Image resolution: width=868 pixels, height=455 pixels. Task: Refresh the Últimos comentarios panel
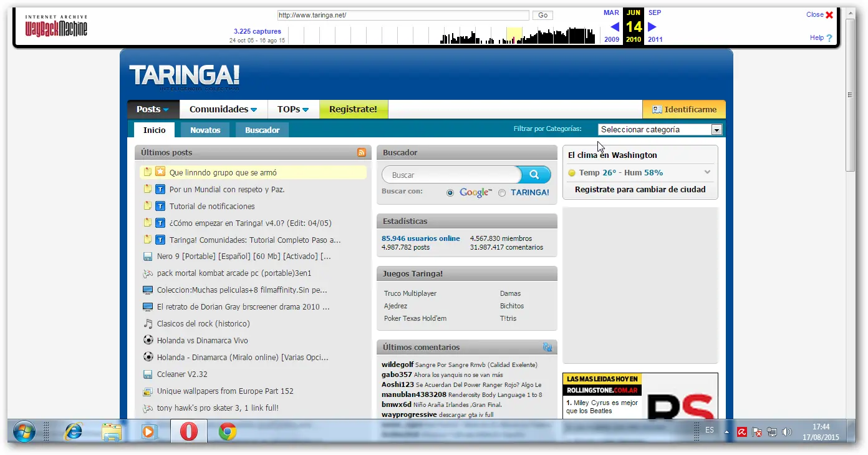tap(547, 347)
